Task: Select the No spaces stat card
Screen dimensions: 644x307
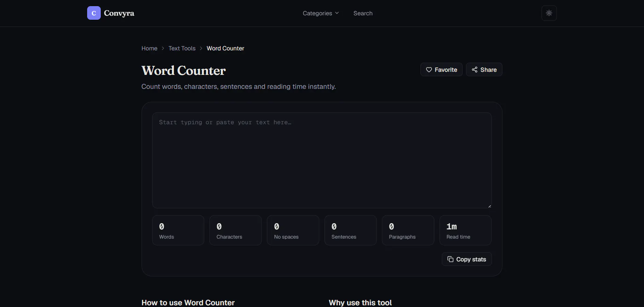Action: coord(293,230)
